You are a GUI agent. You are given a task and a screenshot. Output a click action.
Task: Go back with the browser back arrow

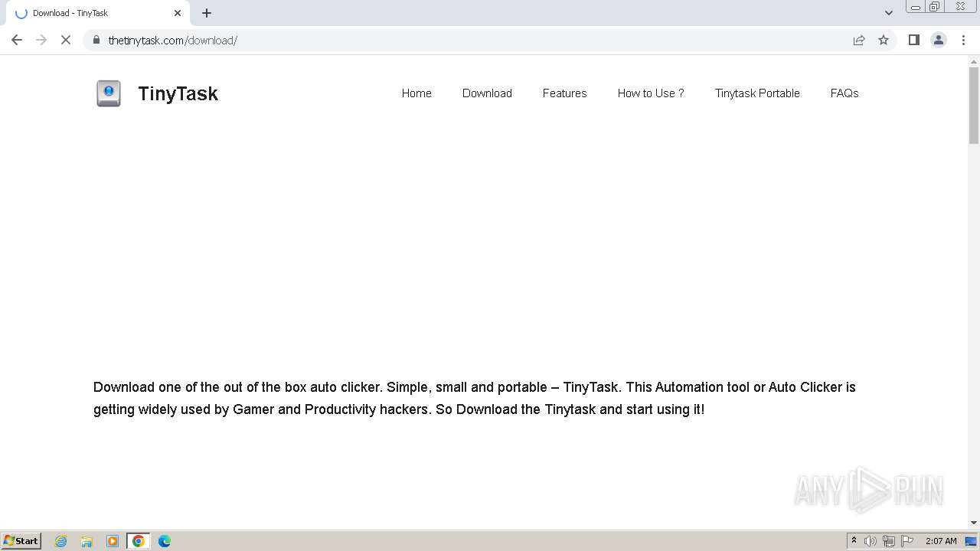coord(17,40)
